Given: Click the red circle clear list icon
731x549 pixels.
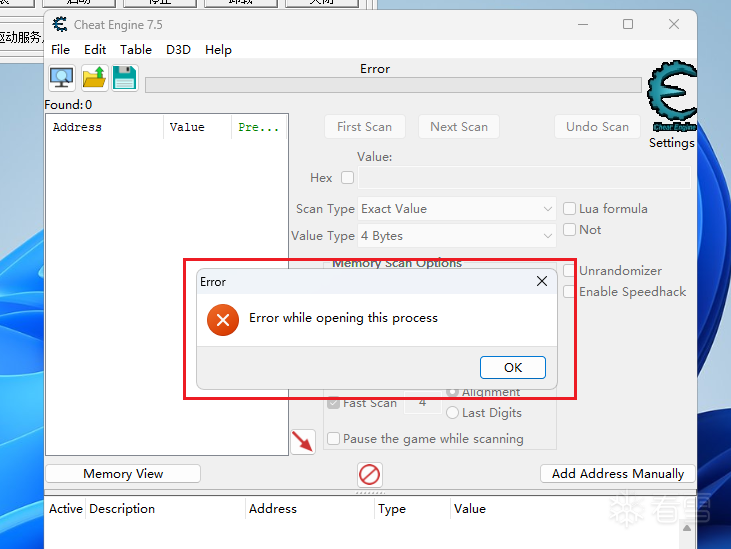Looking at the screenshot, I should tap(370, 475).
